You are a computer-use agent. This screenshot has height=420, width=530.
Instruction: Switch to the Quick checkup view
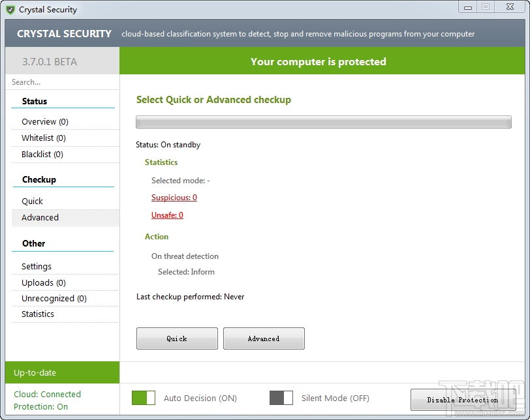pyautogui.click(x=31, y=201)
